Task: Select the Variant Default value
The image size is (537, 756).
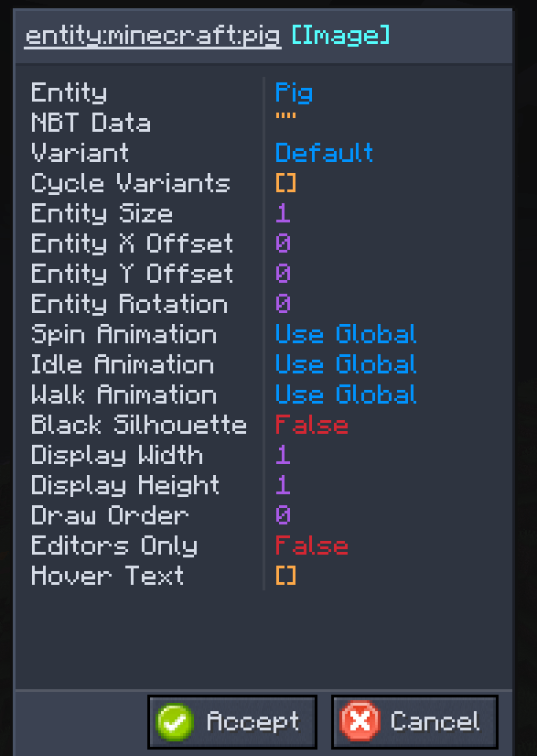Action: tap(324, 153)
